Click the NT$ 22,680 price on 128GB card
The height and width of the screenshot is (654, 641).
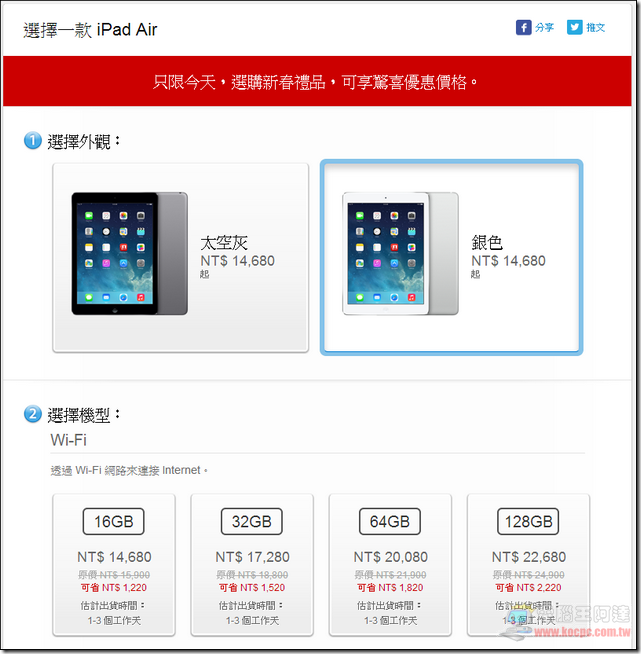point(529,557)
